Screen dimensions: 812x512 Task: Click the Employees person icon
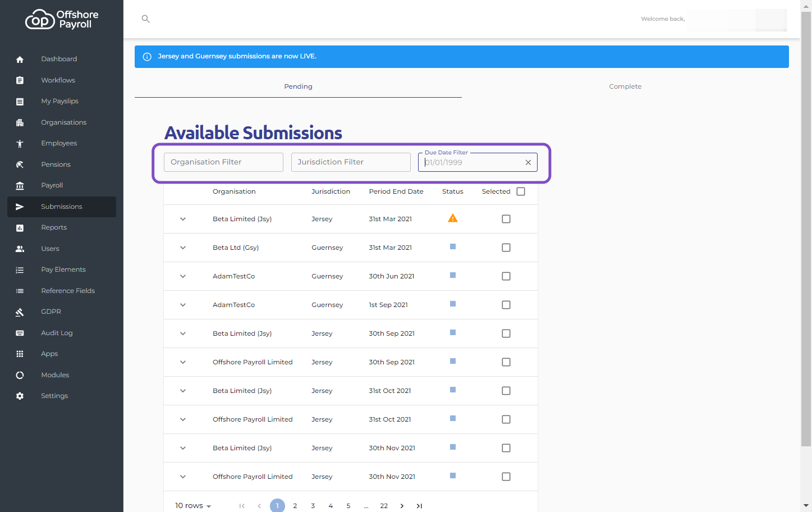[20, 144]
